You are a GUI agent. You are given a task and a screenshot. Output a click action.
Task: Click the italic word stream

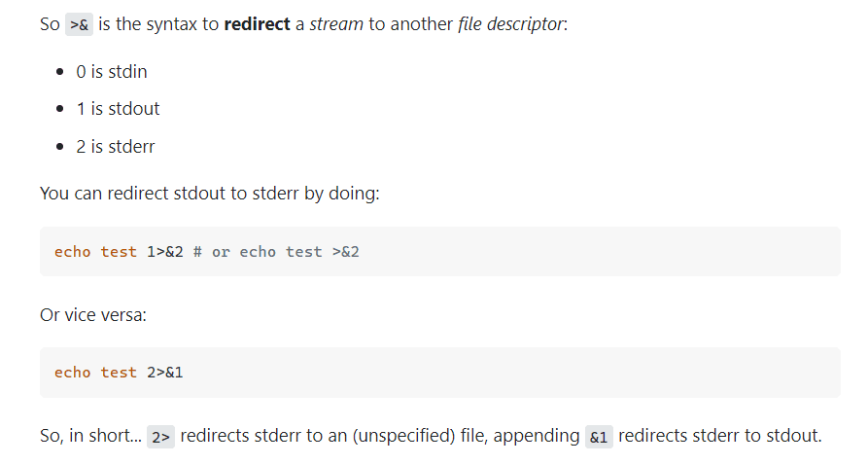pyautogui.click(x=336, y=23)
